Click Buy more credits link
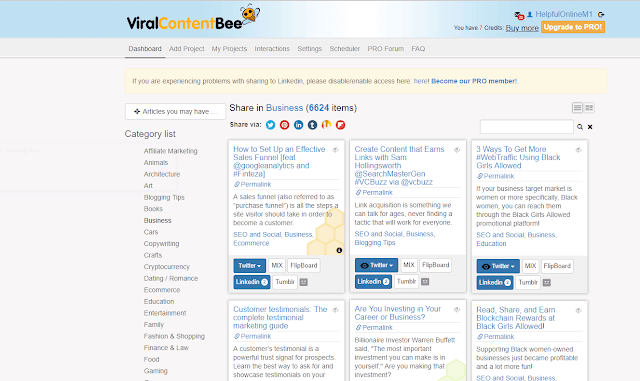This screenshot has width=640, height=381. [522, 28]
